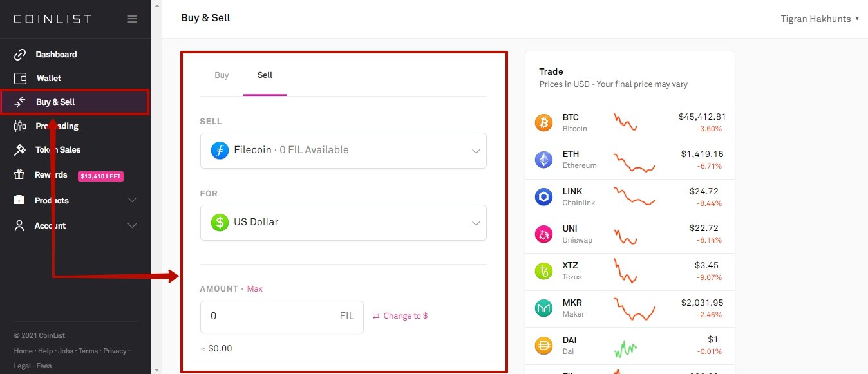The height and width of the screenshot is (374, 868).
Task: Collapse sidebar with hamburger menu icon
Action: pyautogui.click(x=132, y=19)
